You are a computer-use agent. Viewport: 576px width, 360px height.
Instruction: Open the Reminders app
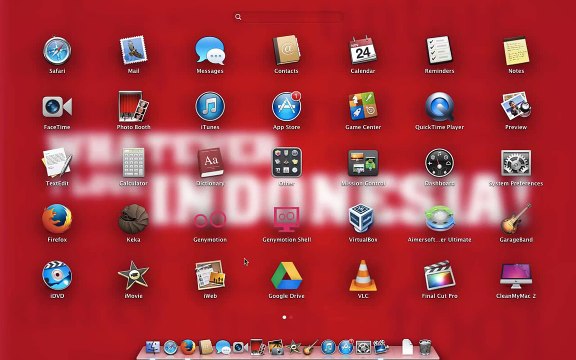click(x=439, y=50)
